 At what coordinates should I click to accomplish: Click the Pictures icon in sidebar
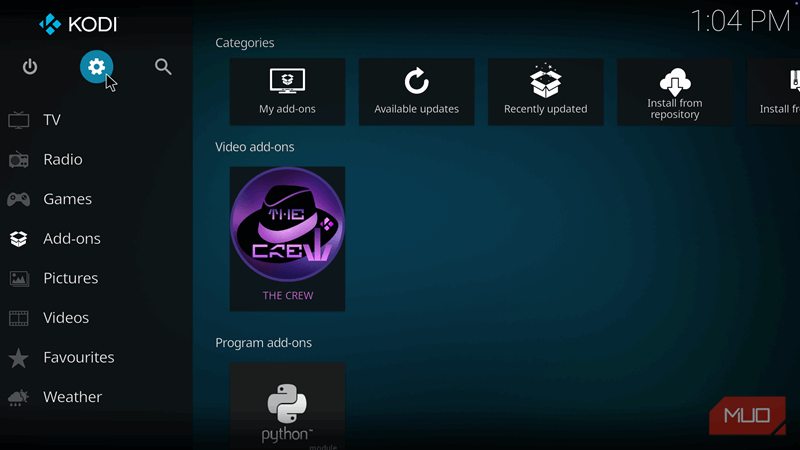(19, 279)
